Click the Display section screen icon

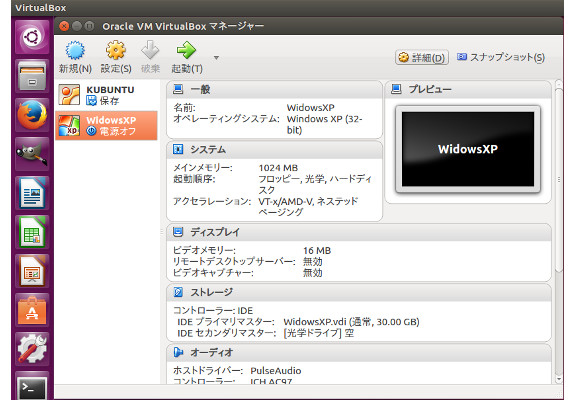click(x=178, y=232)
